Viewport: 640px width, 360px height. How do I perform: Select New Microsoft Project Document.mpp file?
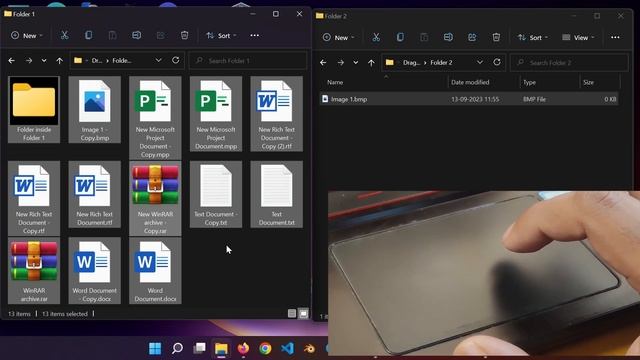[216, 113]
